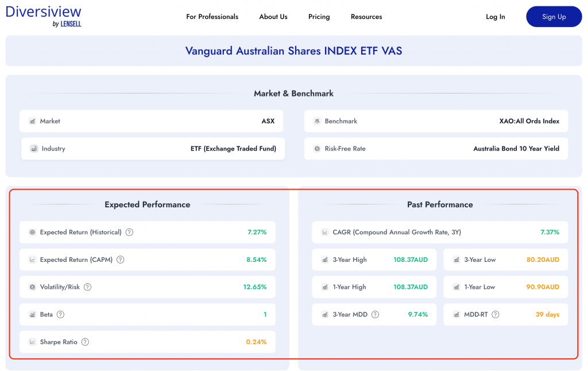The image size is (588, 371).
Task: Click the chart icon next to Sharpe Ratio
Action: pyautogui.click(x=32, y=342)
